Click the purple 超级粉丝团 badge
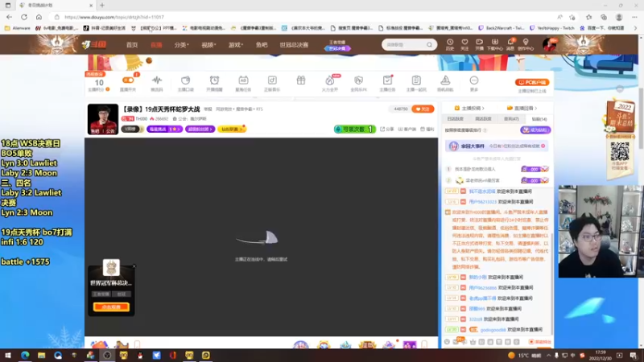The image size is (644, 362). (x=200, y=130)
